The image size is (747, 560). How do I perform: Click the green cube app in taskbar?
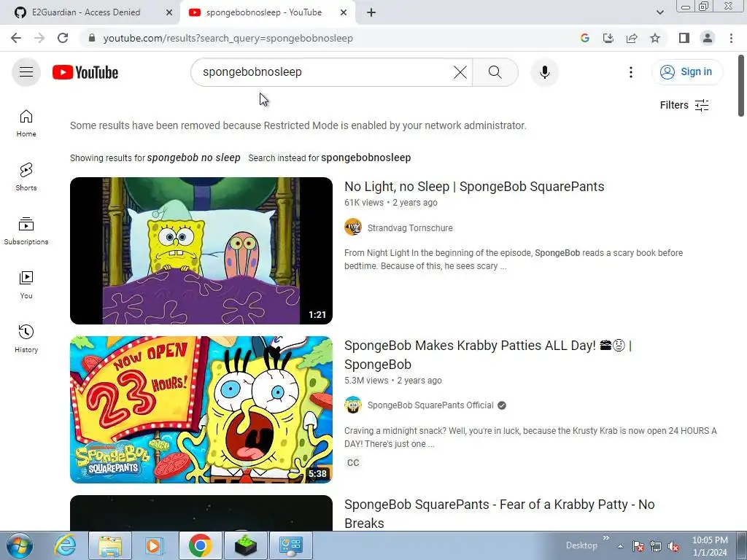pyautogui.click(x=245, y=545)
